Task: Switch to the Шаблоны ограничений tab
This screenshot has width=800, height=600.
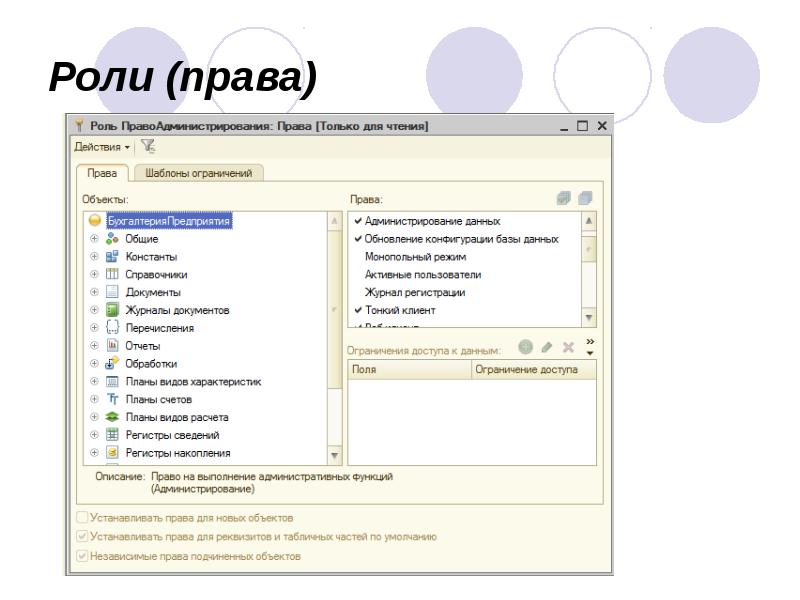Action: 198,173
